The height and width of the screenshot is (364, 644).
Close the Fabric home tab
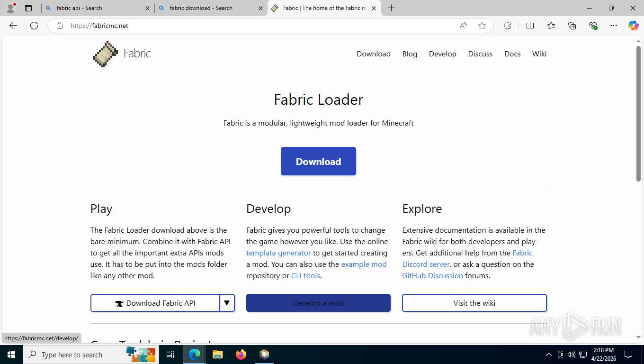tap(374, 8)
